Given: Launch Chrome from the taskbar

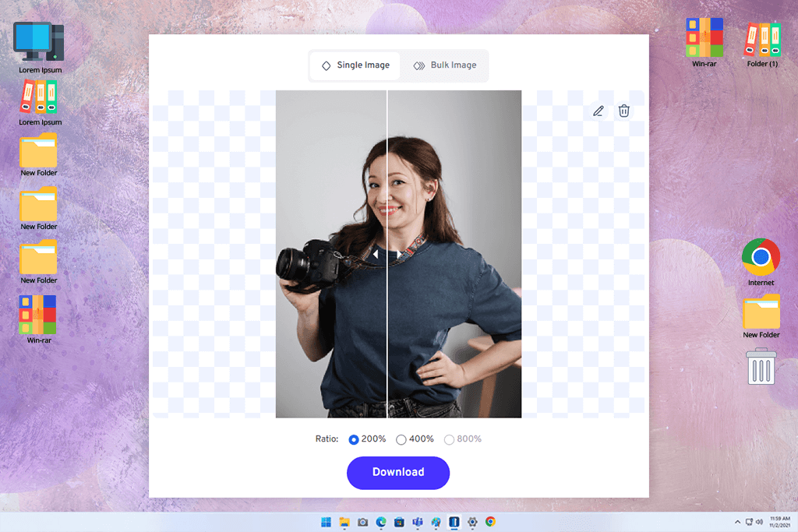Looking at the screenshot, I should point(491,522).
